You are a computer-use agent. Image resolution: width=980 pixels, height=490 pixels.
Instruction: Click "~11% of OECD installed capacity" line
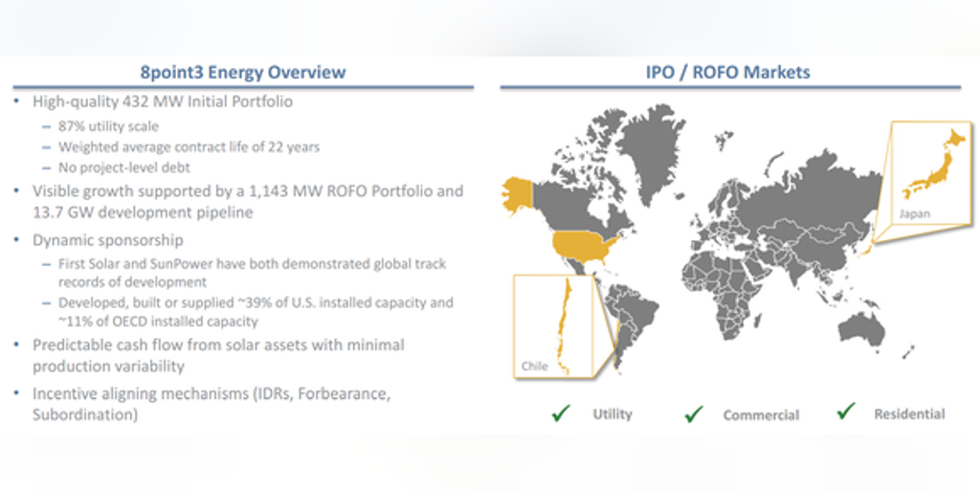(x=158, y=322)
